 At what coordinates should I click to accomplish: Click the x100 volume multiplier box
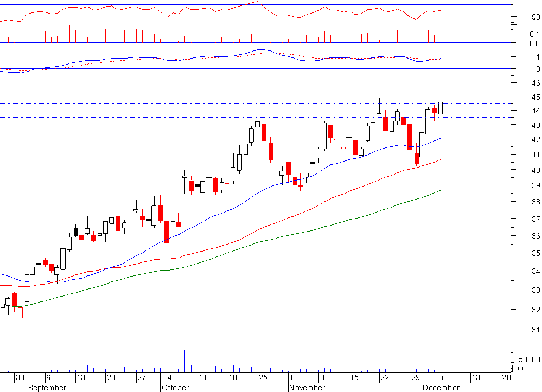519,368
